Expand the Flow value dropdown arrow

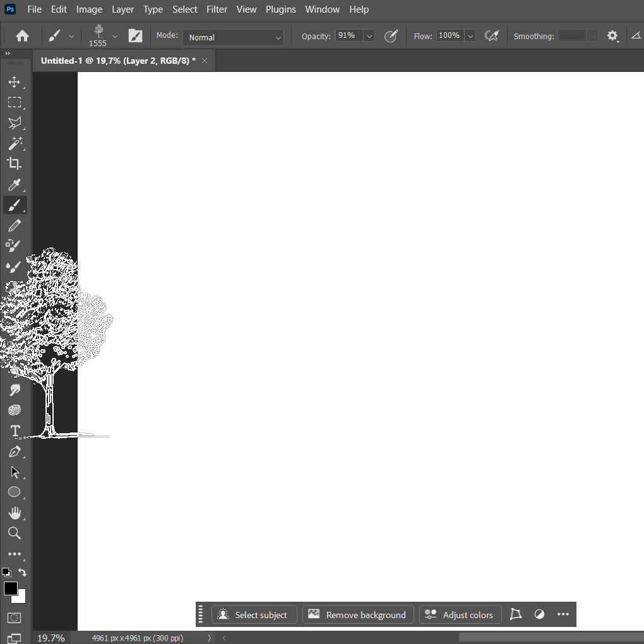[470, 37]
